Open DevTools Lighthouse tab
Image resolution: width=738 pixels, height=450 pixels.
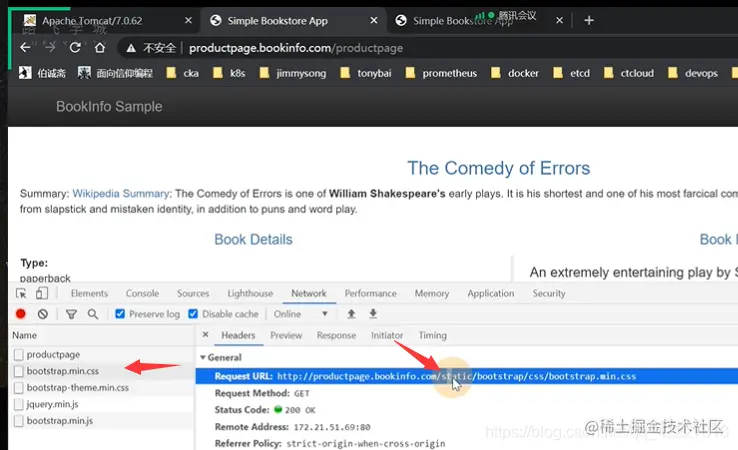pyautogui.click(x=250, y=293)
